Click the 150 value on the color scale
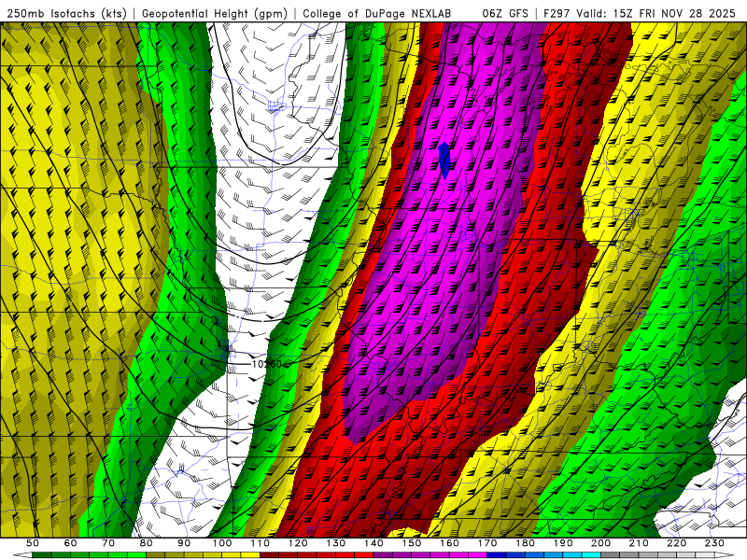 pyautogui.click(x=411, y=543)
